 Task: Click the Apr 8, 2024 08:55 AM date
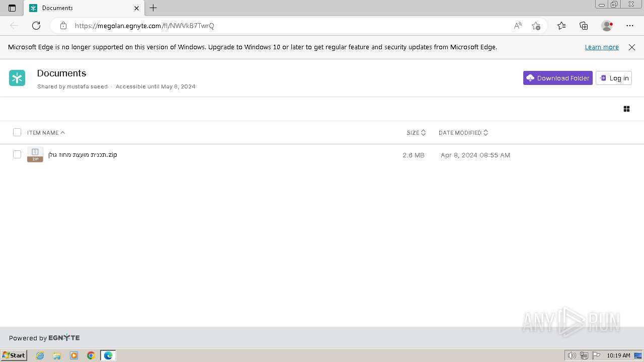click(475, 155)
